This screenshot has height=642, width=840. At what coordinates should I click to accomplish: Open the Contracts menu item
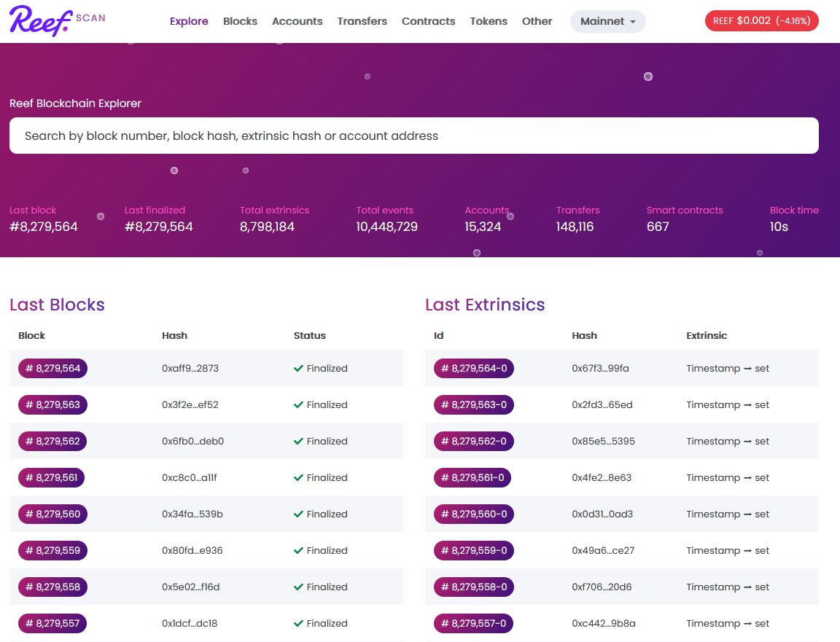pos(429,21)
